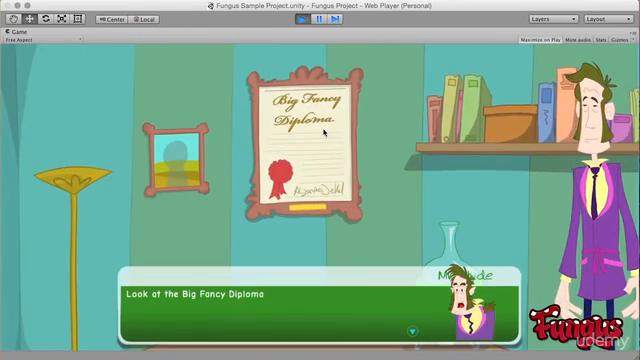Pause the game playback
Screen dimensions: 640x360
pyautogui.click(x=319, y=19)
